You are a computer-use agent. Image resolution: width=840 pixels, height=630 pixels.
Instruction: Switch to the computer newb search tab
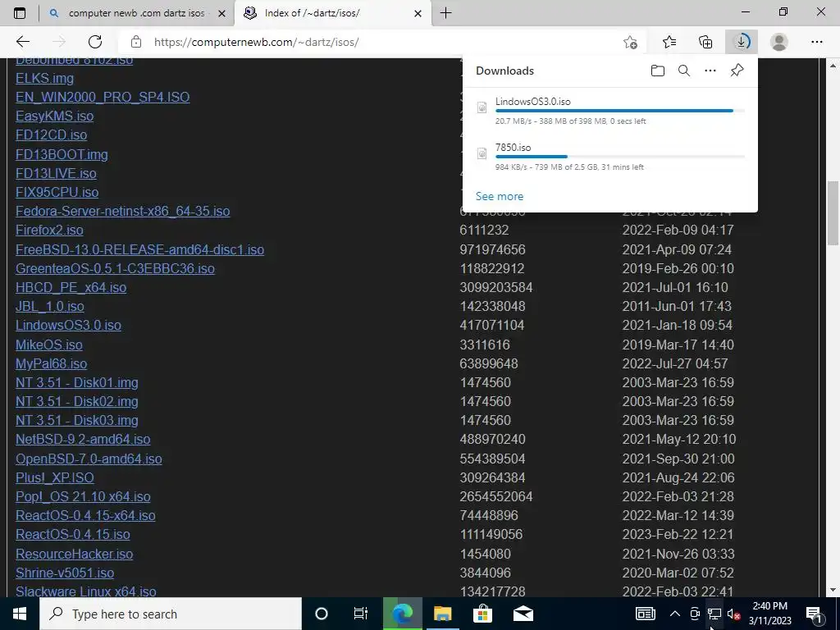coord(137,13)
